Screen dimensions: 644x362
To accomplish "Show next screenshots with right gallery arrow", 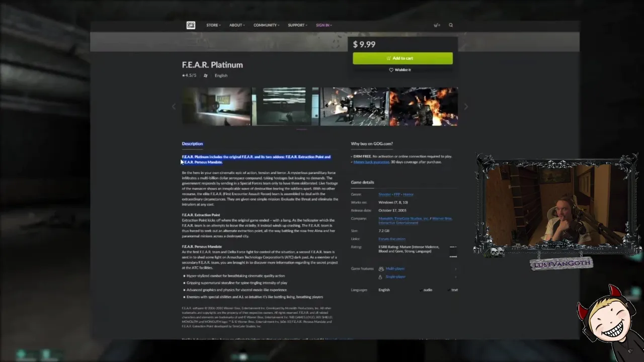I will [466, 107].
